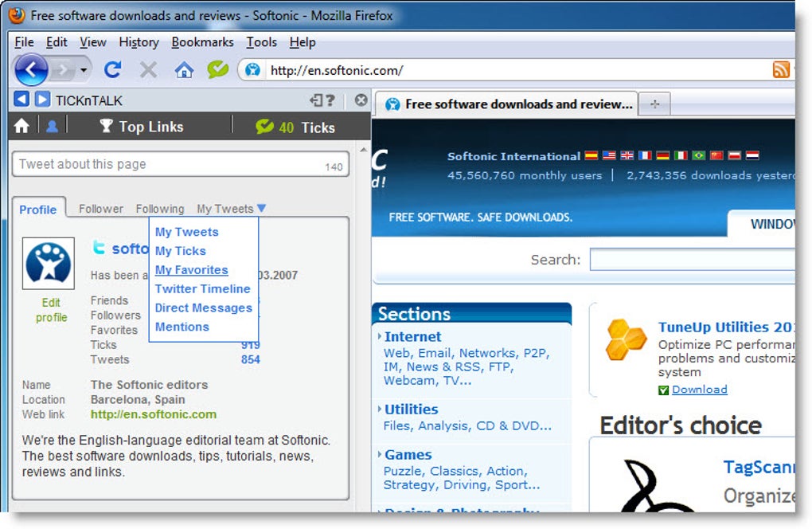
Task: Click the French flag icon
Action: [645, 155]
